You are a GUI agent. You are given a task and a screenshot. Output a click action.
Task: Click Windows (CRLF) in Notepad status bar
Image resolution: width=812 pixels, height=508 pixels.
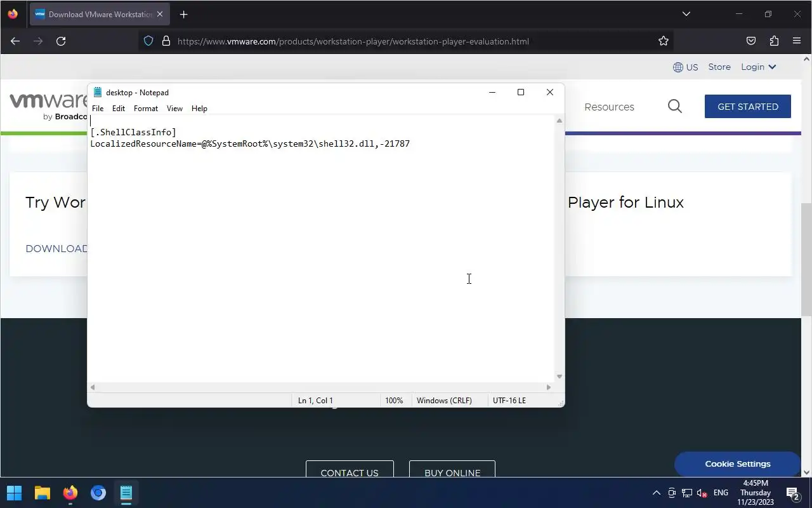click(x=444, y=401)
